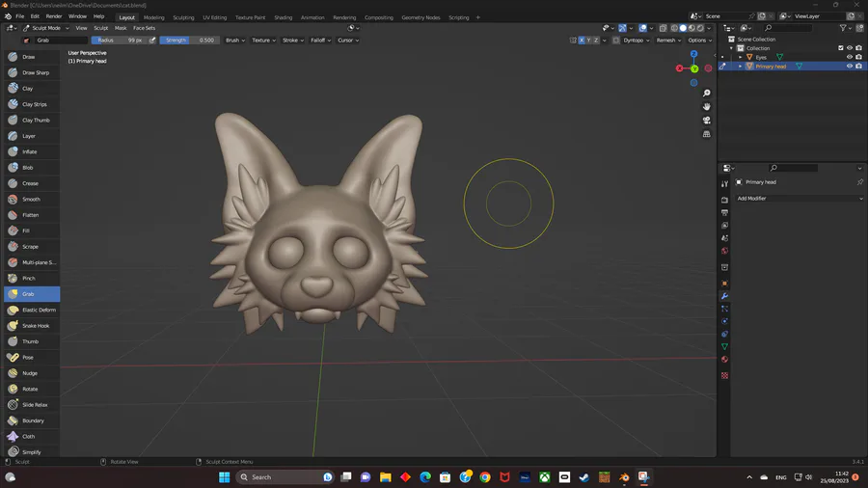Hide the Eyes object in outliner
The height and width of the screenshot is (488, 868).
point(850,57)
